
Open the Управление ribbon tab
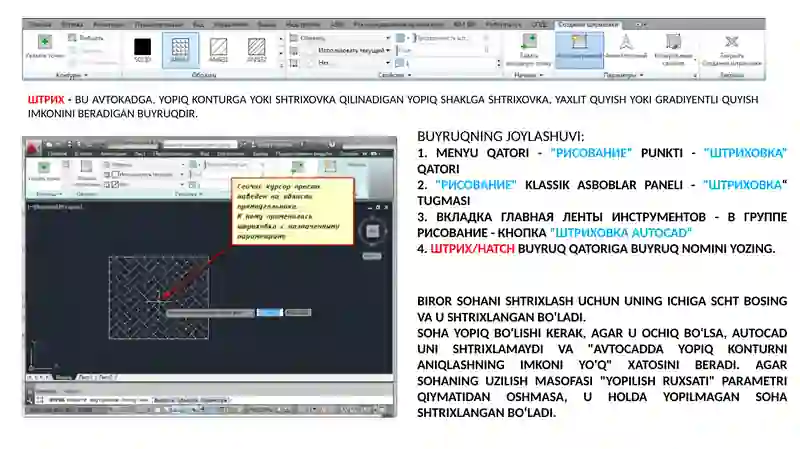tap(231, 24)
